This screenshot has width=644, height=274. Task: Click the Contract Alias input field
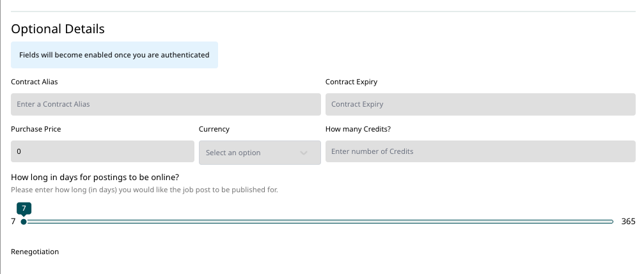[x=166, y=104]
